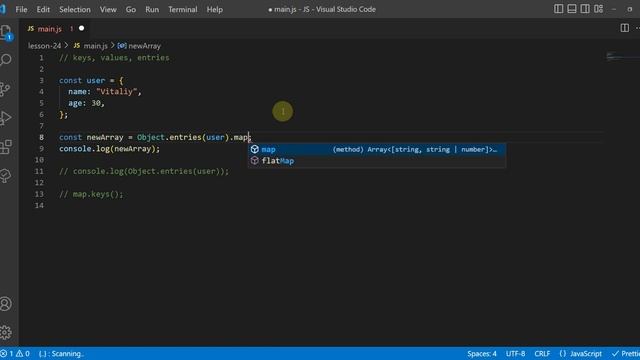Expand newArray breadcrumb symbol
The image size is (640, 360).
pos(139,46)
